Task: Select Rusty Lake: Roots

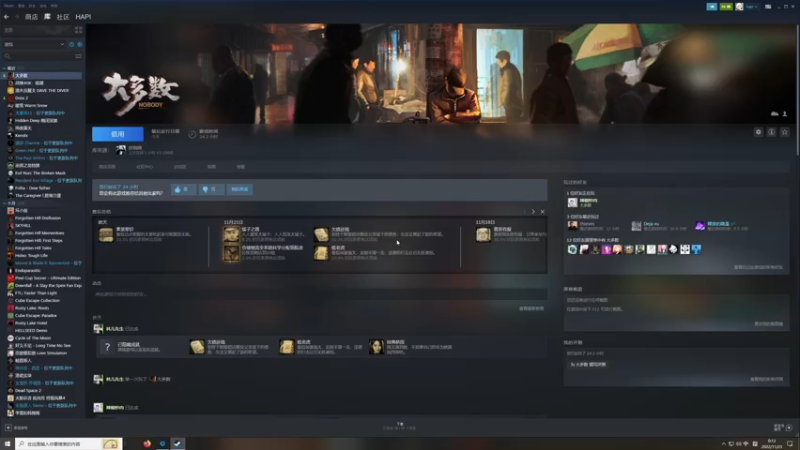Action: (x=32, y=308)
